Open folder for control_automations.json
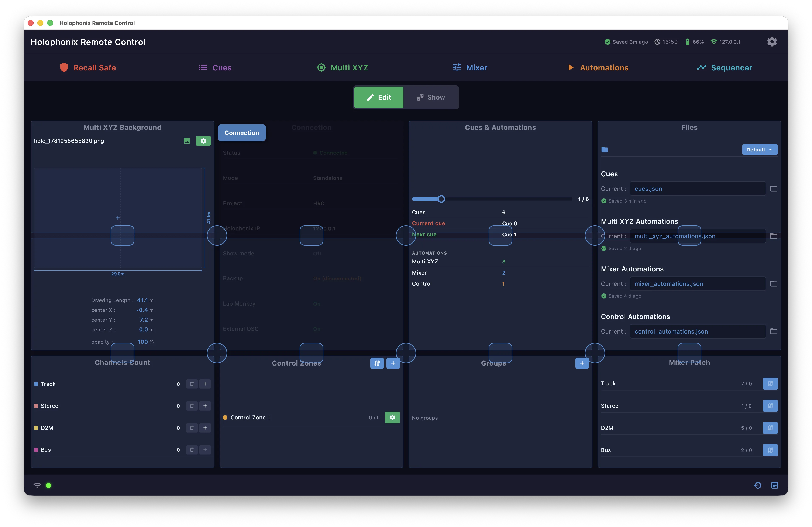Viewport: 812px width, 527px height. (x=773, y=331)
